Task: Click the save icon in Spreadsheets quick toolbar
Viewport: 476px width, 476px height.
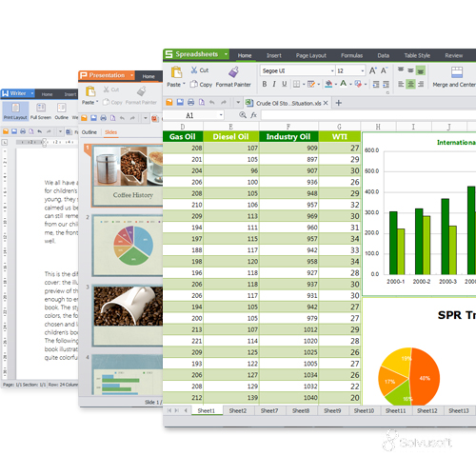Action: 180,102
